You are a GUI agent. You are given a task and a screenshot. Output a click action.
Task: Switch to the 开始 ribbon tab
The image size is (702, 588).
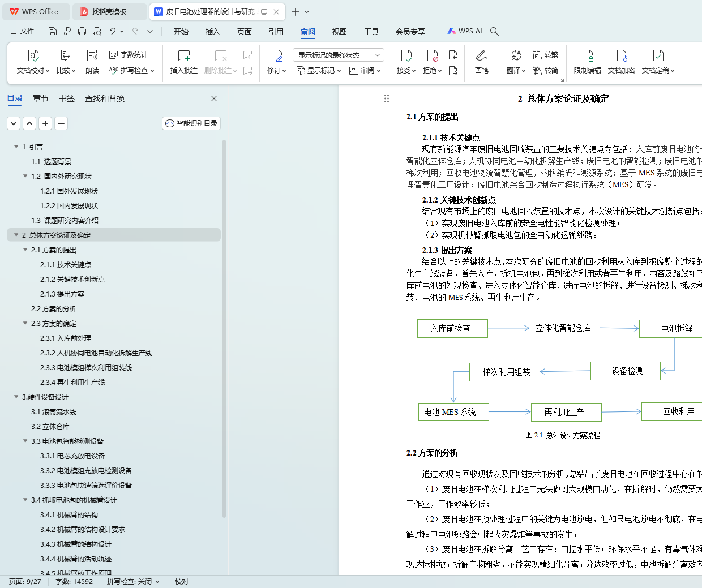[x=181, y=32]
